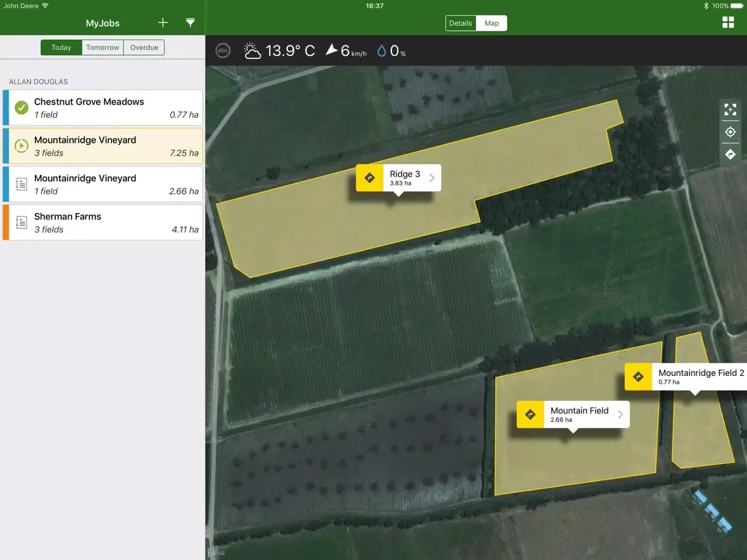Screen dimensions: 747x560
Task: Add a new job with plus icon
Action: (x=162, y=23)
